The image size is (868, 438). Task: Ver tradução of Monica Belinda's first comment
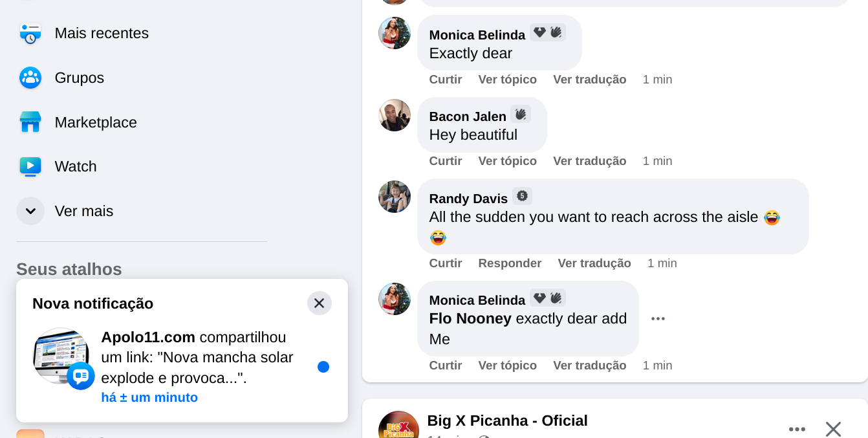tap(589, 79)
